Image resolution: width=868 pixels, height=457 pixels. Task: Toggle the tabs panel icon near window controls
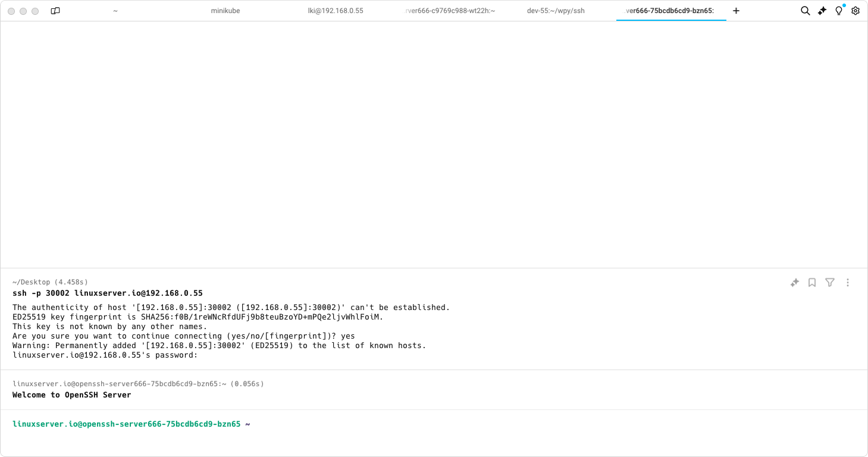click(x=55, y=11)
